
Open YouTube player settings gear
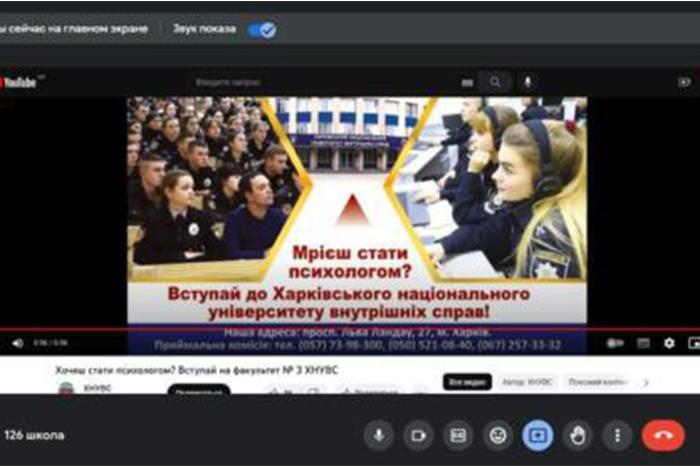point(669,343)
